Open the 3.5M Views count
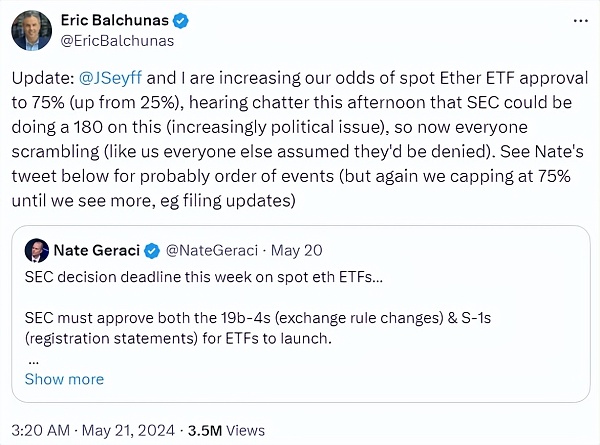 (232, 430)
